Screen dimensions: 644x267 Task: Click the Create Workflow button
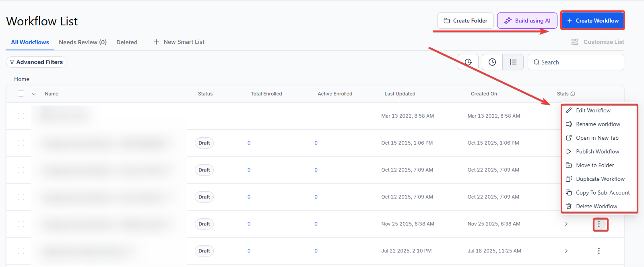[592, 21]
